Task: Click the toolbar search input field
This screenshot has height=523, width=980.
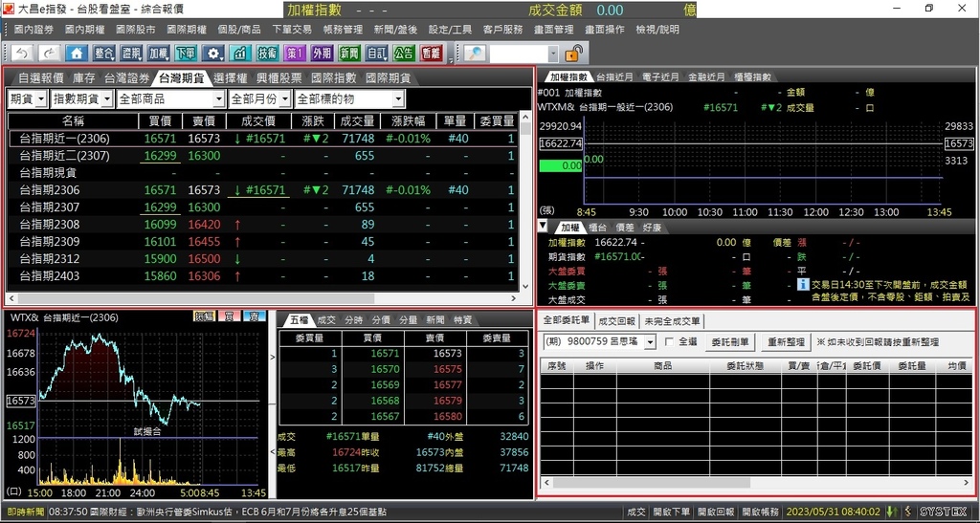Action: point(519,54)
